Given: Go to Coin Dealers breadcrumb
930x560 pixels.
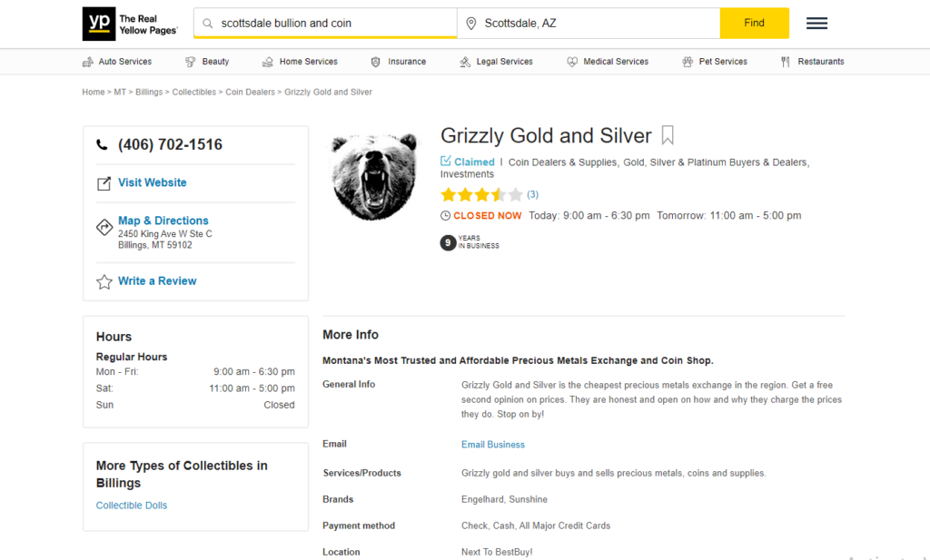Looking at the screenshot, I should (x=251, y=92).
